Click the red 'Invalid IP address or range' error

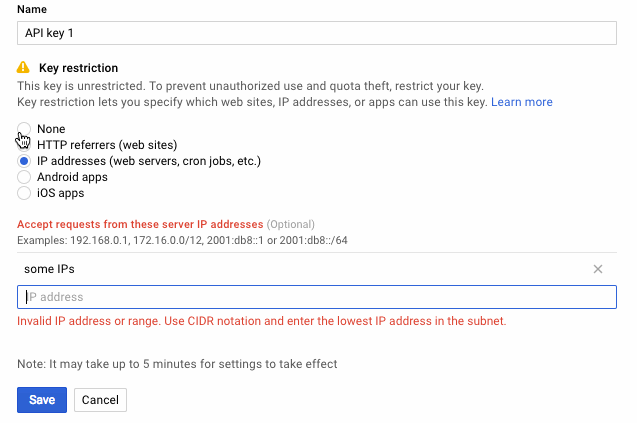point(261,321)
